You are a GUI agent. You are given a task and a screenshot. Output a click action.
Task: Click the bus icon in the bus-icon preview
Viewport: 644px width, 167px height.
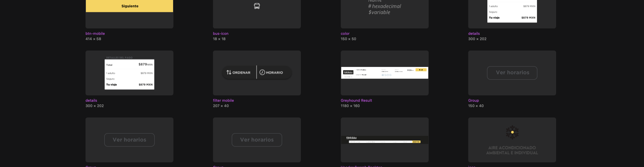[257, 6]
